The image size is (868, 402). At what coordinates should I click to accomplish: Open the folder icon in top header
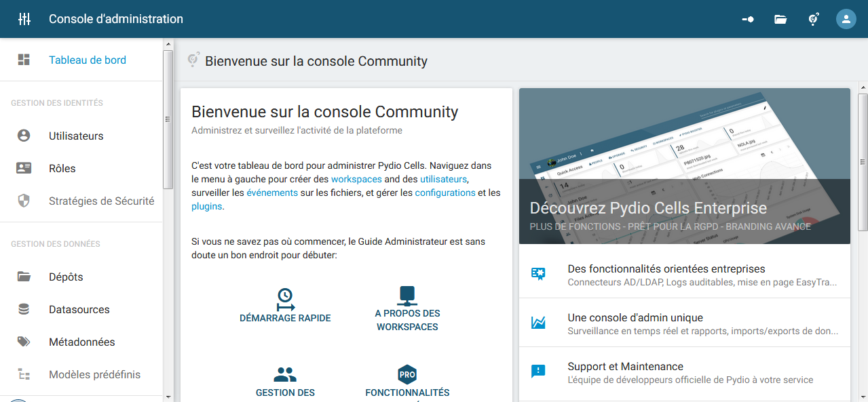click(780, 19)
